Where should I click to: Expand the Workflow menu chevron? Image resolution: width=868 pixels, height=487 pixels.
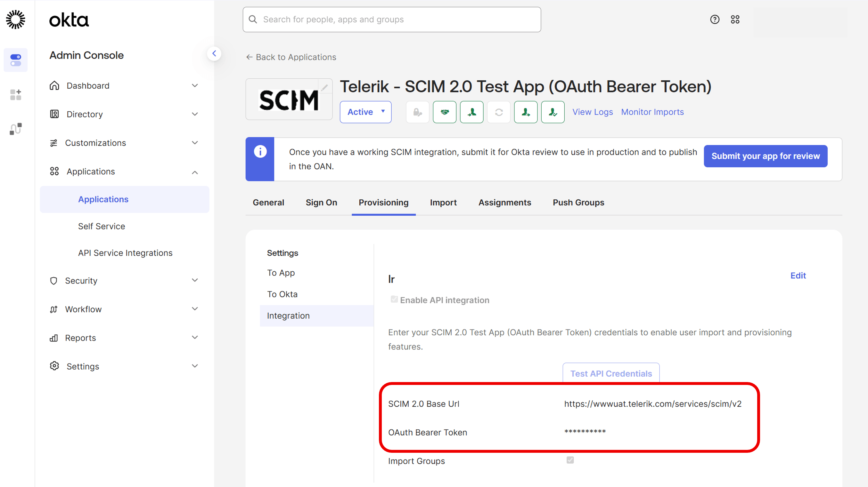tap(195, 309)
